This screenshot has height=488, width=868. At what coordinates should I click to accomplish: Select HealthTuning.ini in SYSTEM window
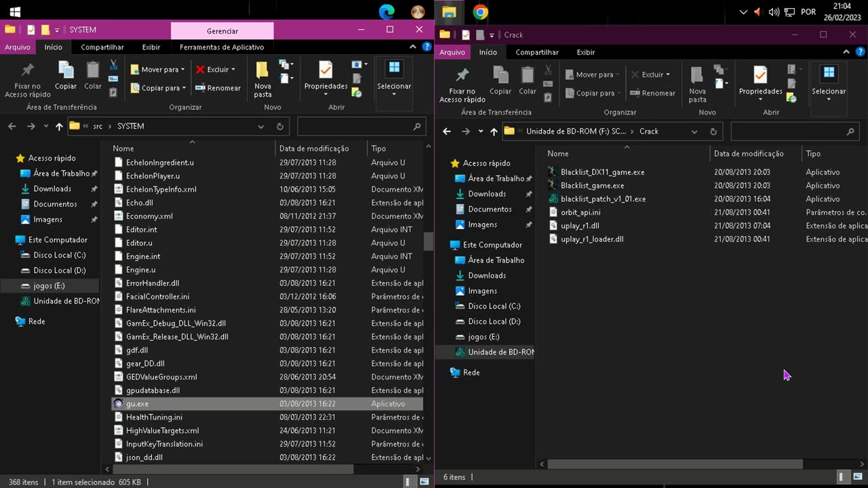click(x=154, y=417)
